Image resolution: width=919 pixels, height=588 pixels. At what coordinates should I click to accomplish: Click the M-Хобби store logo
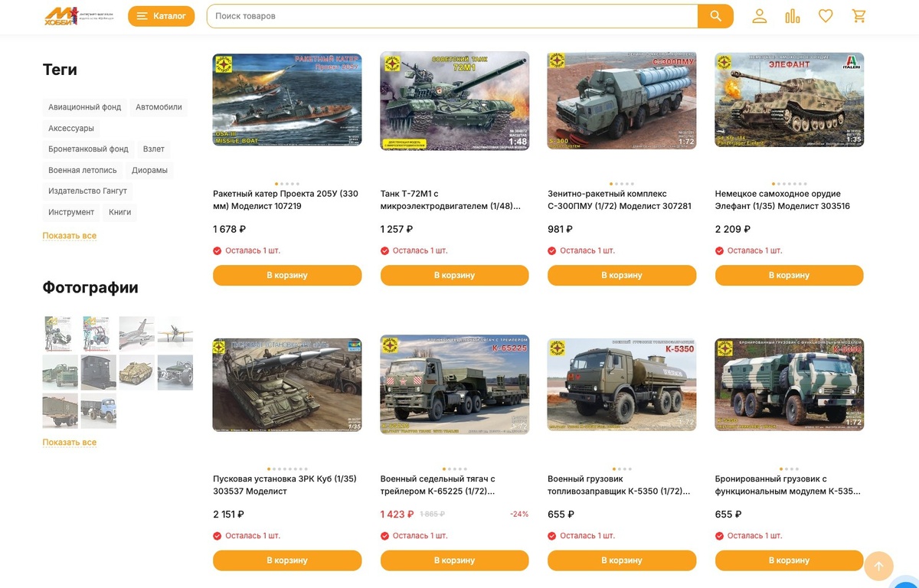point(78,16)
